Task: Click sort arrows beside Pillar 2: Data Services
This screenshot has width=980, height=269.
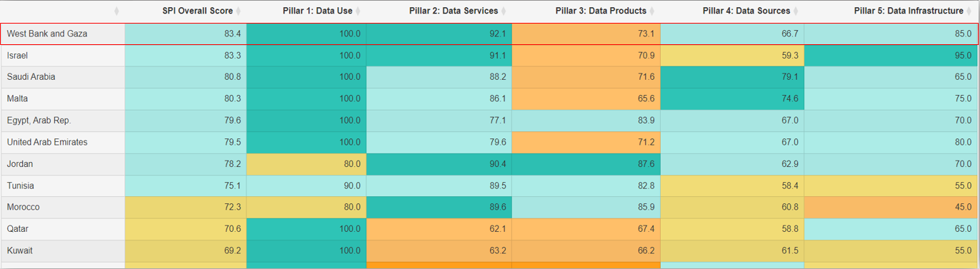Action: pyautogui.click(x=504, y=11)
